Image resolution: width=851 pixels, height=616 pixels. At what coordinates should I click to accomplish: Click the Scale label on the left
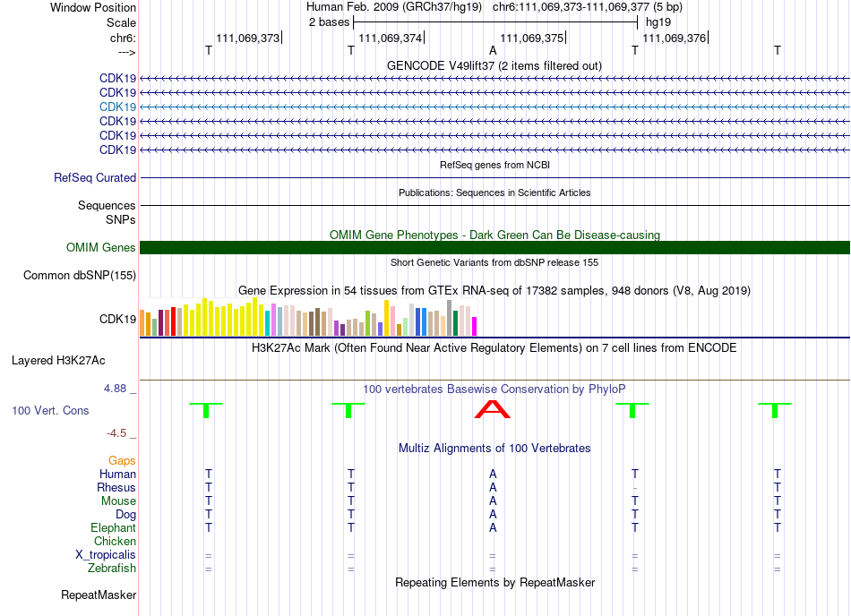121,22
